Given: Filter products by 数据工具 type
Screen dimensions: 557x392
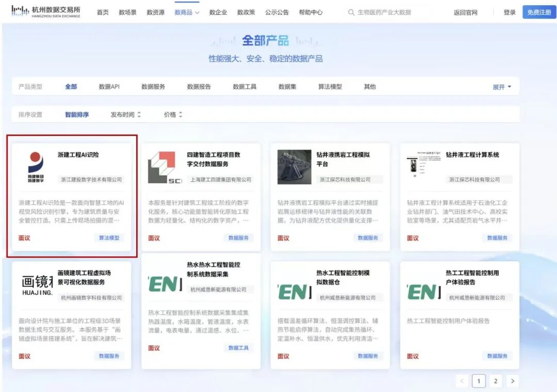Looking at the screenshot, I should (x=244, y=87).
